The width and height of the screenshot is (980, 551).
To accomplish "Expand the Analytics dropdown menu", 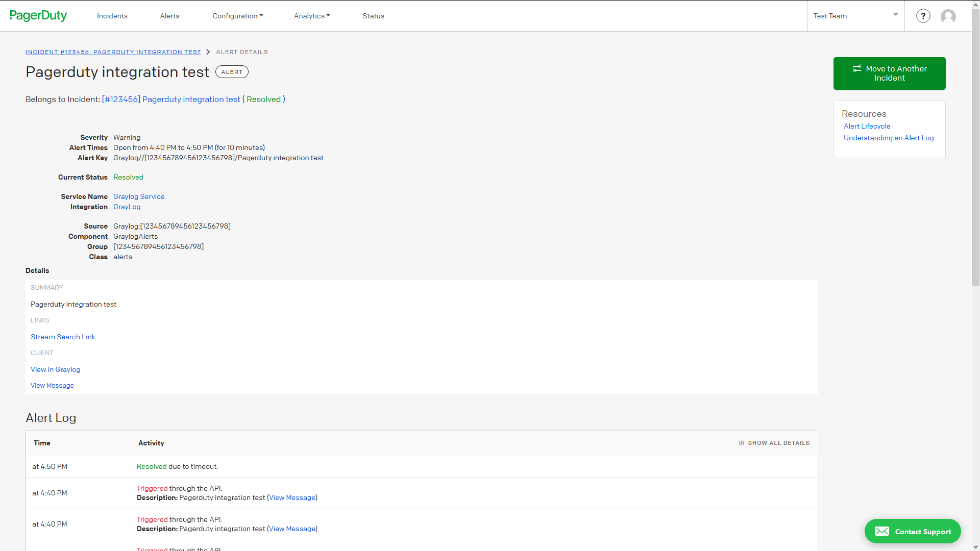I will point(312,15).
